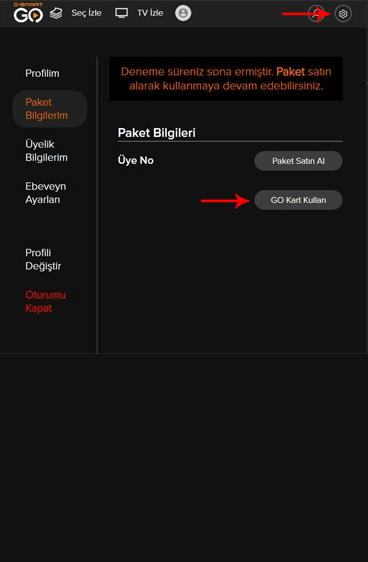Click the Paket Satın Al button
The image size is (368, 562).
(x=298, y=161)
